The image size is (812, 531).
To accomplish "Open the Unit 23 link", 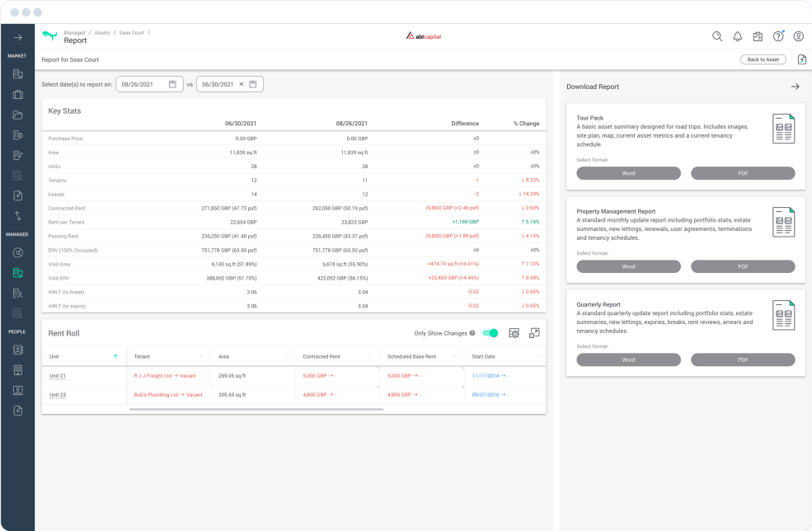I will [x=58, y=395].
